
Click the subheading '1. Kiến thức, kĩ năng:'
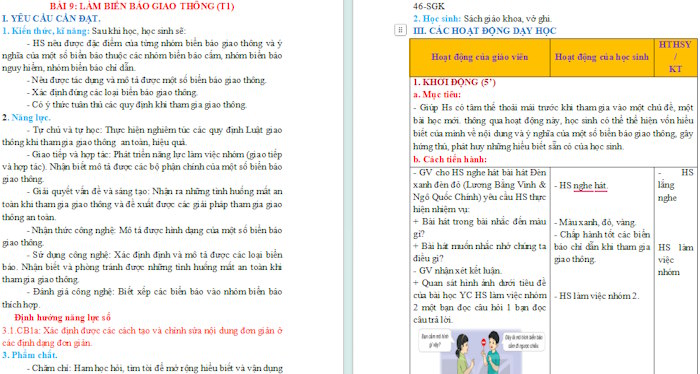[x=46, y=31]
